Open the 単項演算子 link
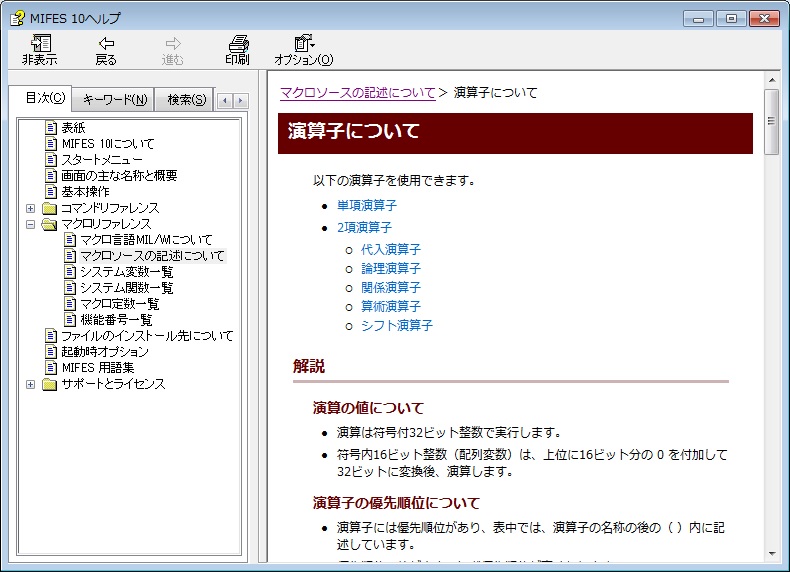This screenshot has width=790, height=572. pyautogui.click(x=367, y=205)
